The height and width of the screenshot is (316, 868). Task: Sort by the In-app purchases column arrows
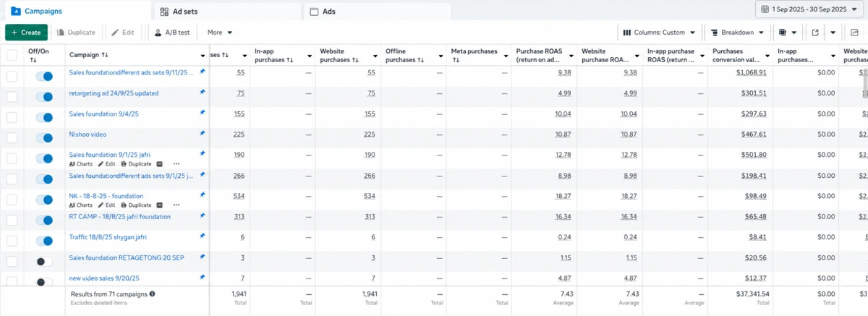click(290, 60)
